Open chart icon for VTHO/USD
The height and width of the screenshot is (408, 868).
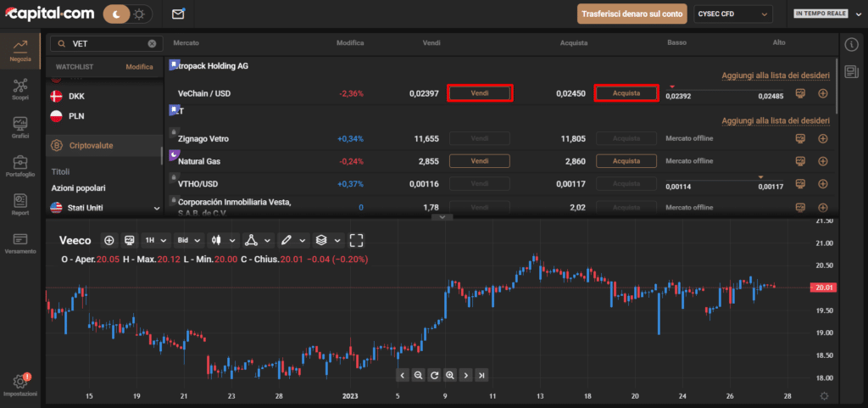800,184
